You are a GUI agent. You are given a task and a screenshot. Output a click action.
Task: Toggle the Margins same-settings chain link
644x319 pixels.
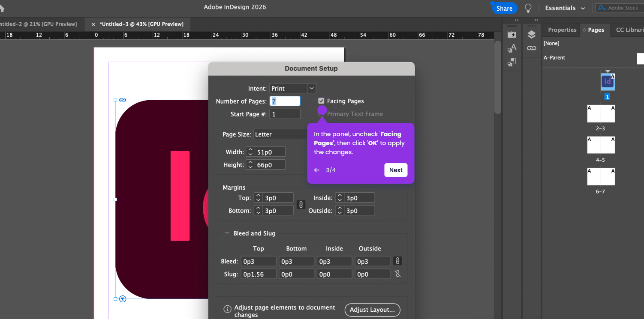tap(301, 204)
